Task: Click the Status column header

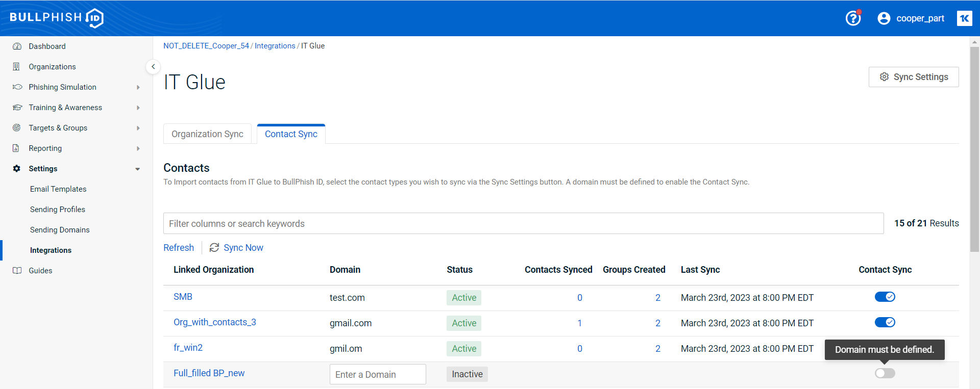Action: pyautogui.click(x=459, y=270)
